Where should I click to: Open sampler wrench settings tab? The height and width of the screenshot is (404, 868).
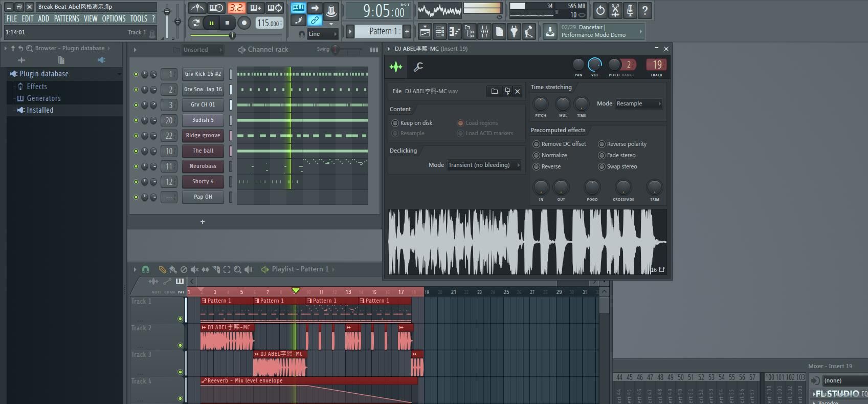pyautogui.click(x=418, y=67)
